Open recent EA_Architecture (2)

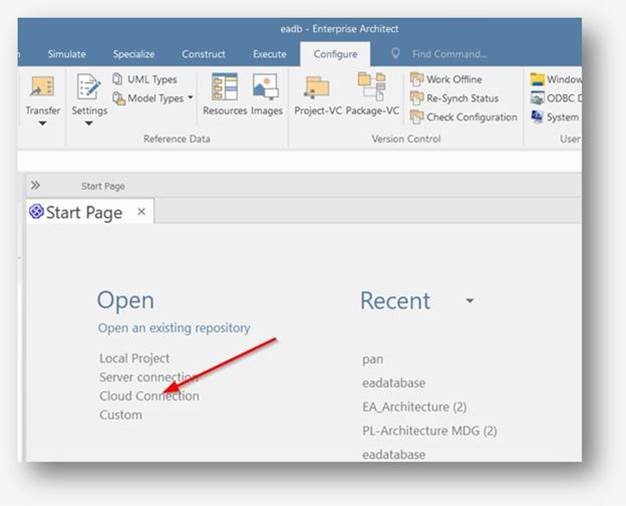click(414, 407)
